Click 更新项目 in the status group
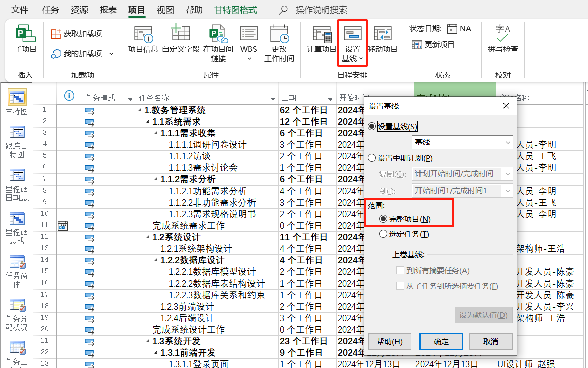The width and height of the screenshot is (588, 368). (x=433, y=45)
